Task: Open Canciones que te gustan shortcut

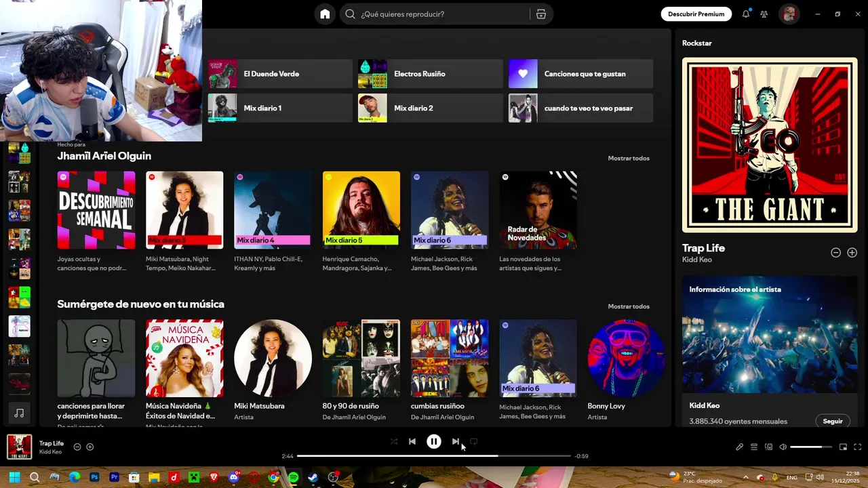Action: coord(581,74)
